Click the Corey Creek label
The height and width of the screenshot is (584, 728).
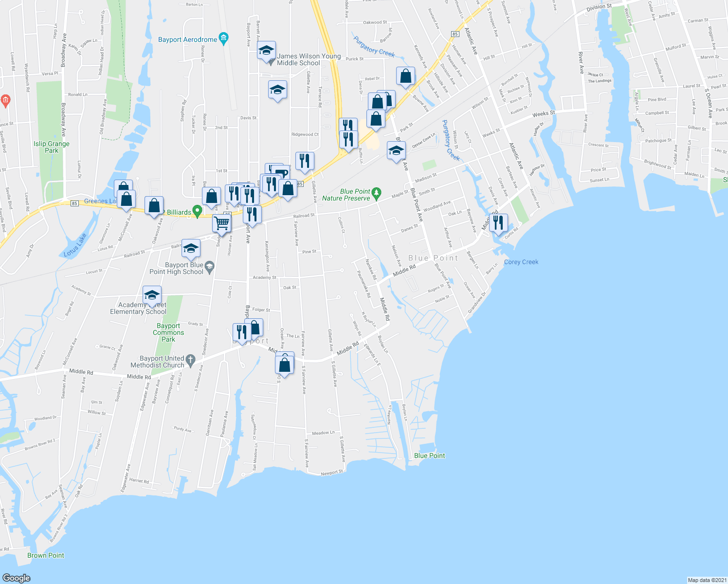(521, 262)
